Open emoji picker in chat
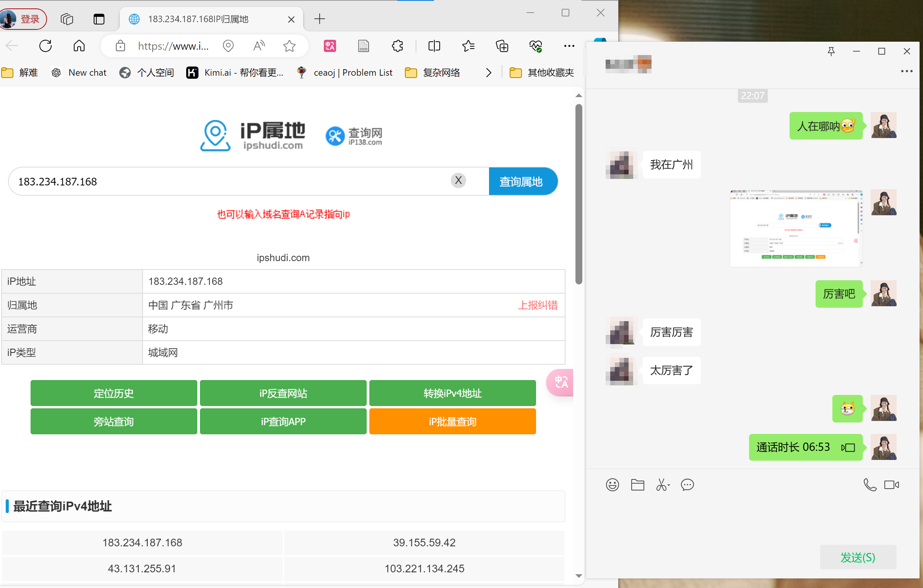The width and height of the screenshot is (923, 588). [x=612, y=485]
